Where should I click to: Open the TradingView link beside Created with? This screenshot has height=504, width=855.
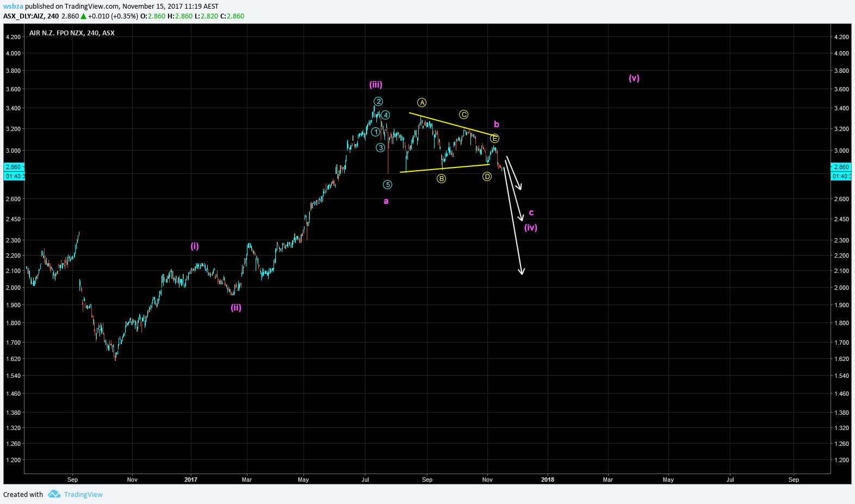(83, 494)
